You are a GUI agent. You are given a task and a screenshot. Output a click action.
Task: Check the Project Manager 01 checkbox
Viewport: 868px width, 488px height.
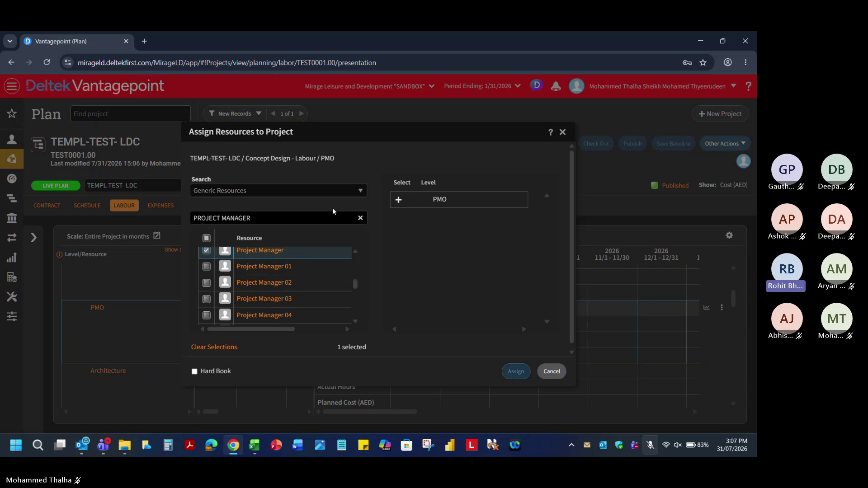[207, 267]
